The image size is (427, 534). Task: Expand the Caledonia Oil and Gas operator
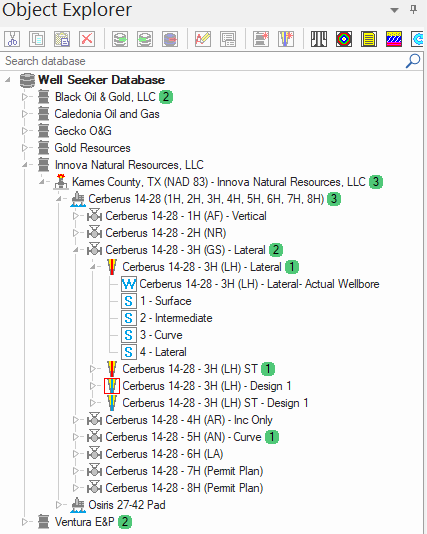tap(25, 114)
